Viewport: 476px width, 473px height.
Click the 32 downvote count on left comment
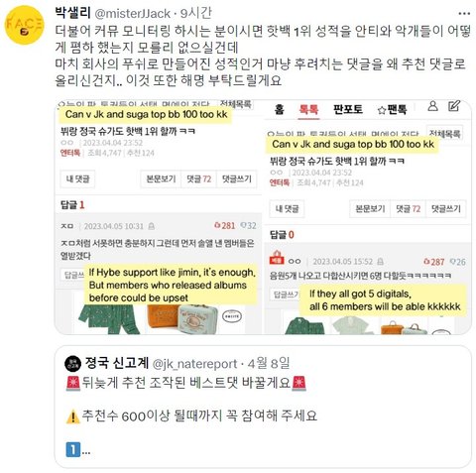pyautogui.click(x=252, y=225)
